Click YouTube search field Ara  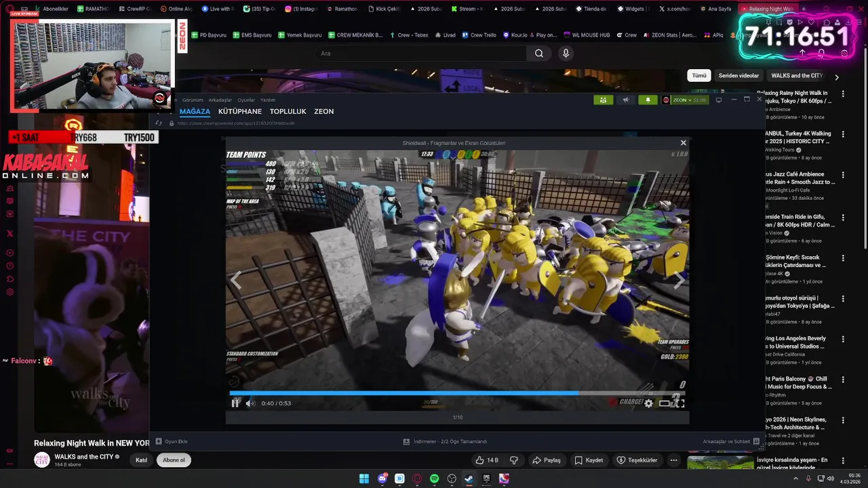(x=419, y=54)
